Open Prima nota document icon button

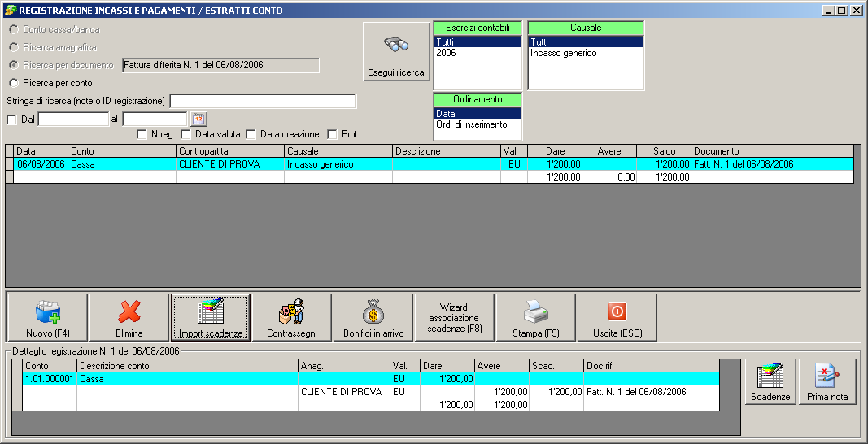pyautogui.click(x=827, y=381)
